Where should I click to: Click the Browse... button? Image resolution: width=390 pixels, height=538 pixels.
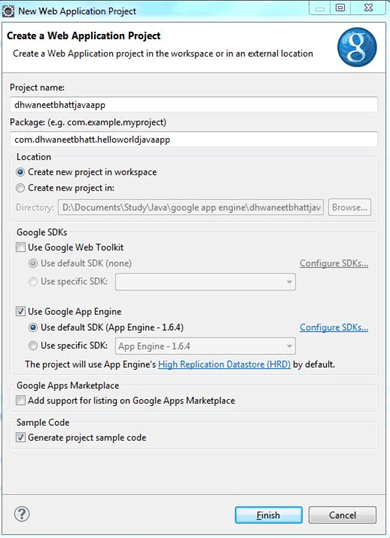(x=349, y=207)
